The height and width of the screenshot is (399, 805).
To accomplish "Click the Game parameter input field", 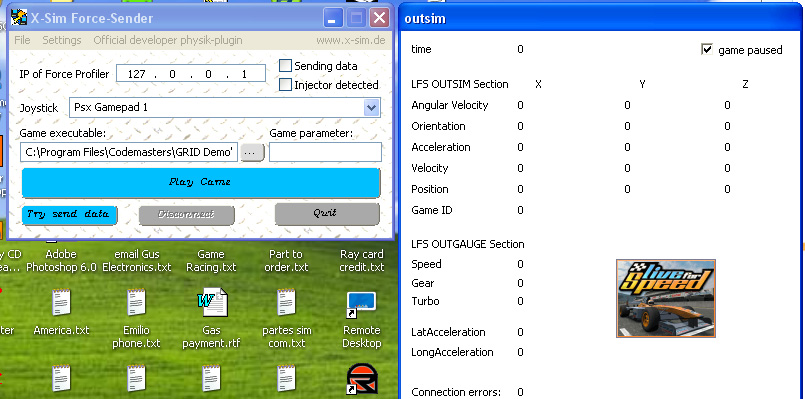I will (x=325, y=152).
